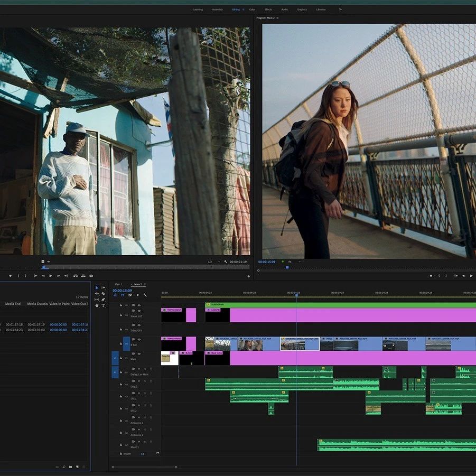
Task: Mute the Music 1 audio track
Action: 139,442
